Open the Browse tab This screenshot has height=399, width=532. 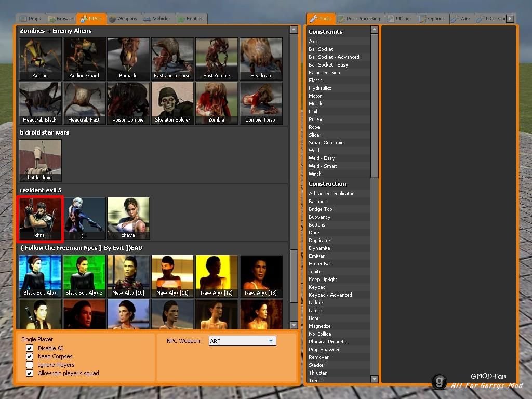(61, 19)
